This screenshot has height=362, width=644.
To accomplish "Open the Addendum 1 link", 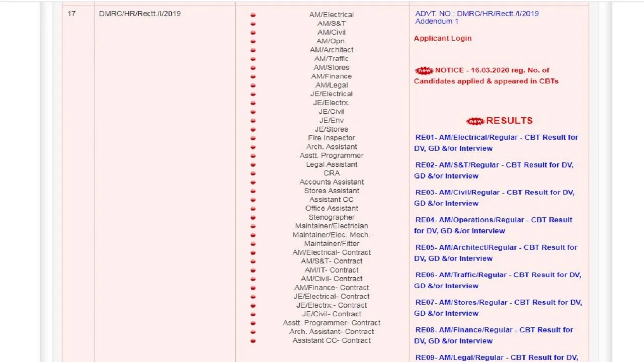I will point(437,22).
